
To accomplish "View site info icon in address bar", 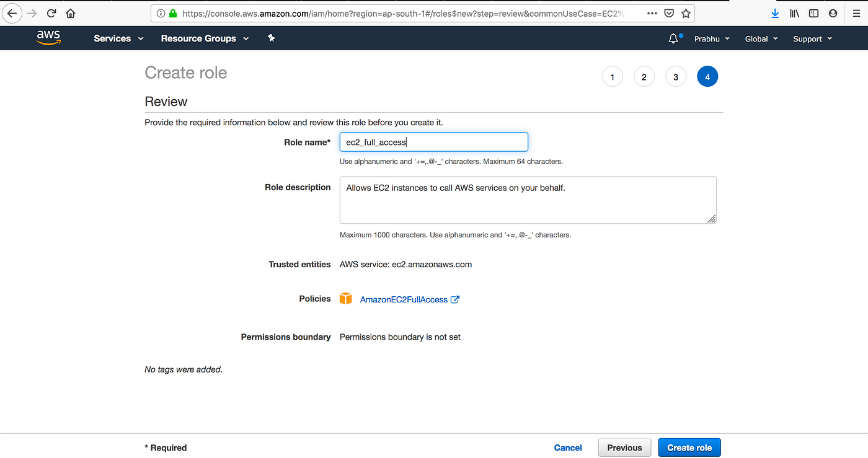I will pos(161,13).
